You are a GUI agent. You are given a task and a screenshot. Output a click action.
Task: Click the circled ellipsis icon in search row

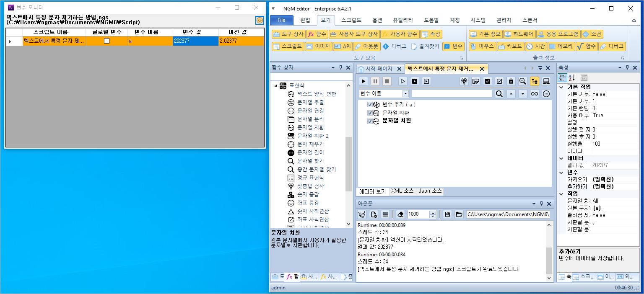coord(546,94)
